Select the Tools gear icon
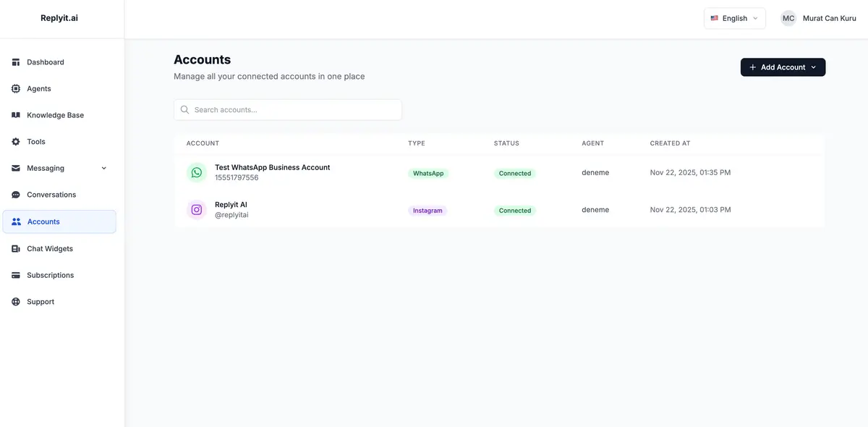The height and width of the screenshot is (427, 868). click(15, 141)
